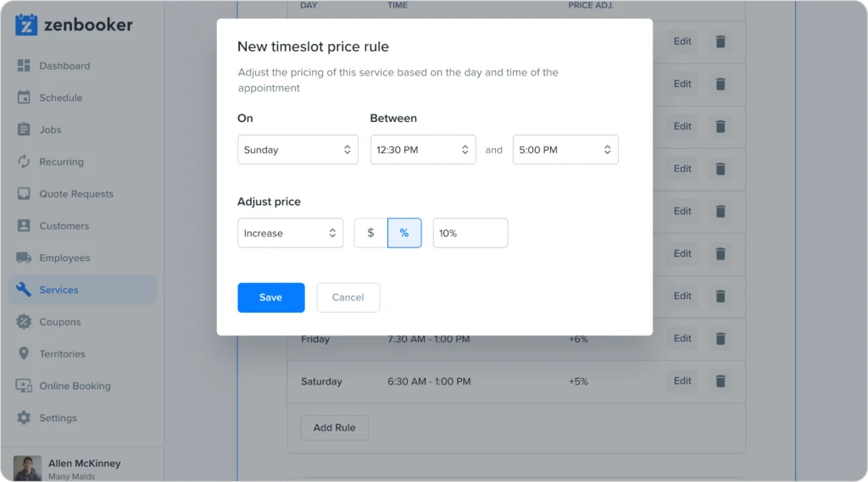The width and height of the screenshot is (868, 482).
Task: Open Quote Requests in the sidebar
Action: point(82,194)
